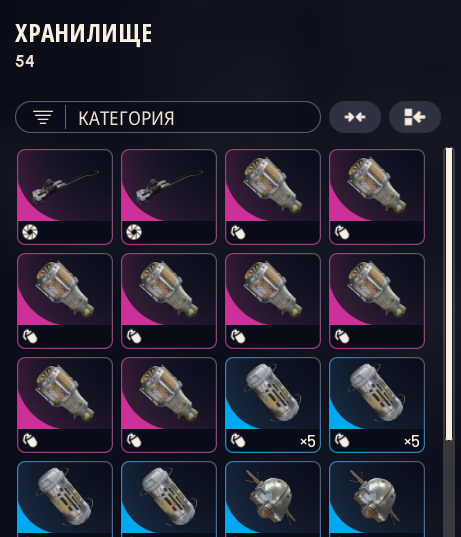Image resolution: width=461 pixels, height=537 pixels.
Task: Click the mouse icon on the second ×5 blue cylinder
Action: coord(342,441)
